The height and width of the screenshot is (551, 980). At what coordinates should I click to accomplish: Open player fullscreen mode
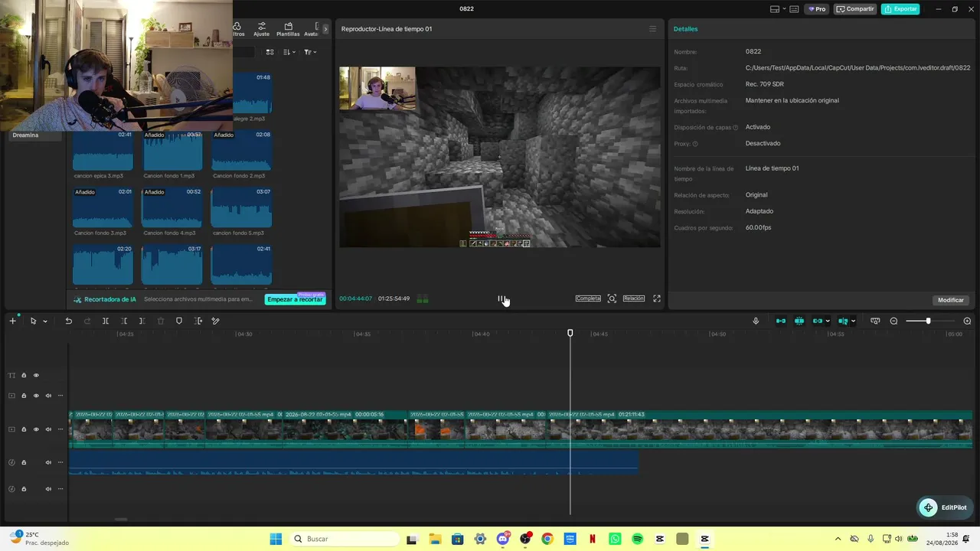(656, 298)
